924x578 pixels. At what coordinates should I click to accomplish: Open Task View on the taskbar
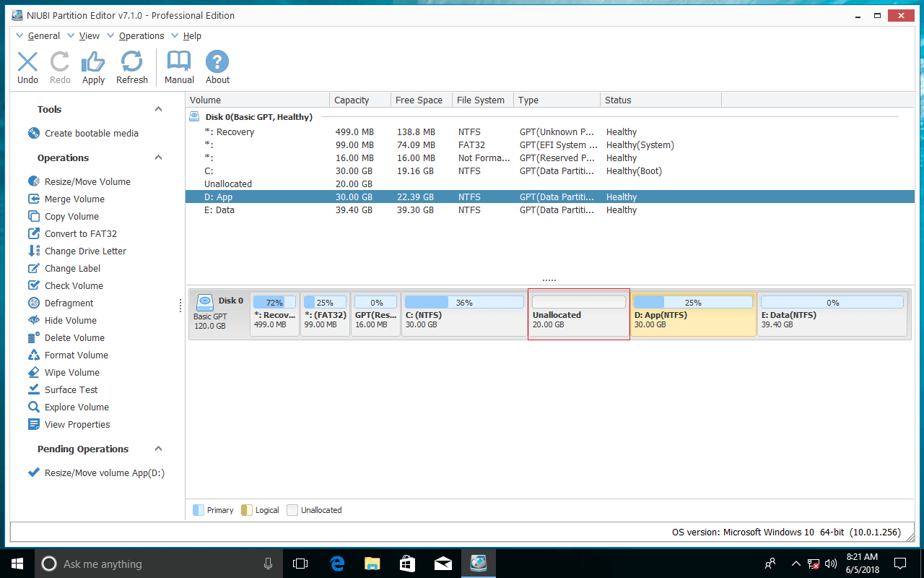coord(300,564)
